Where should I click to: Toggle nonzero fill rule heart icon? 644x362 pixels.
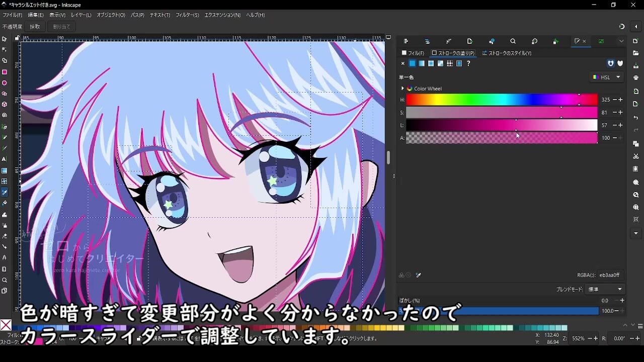(x=620, y=63)
